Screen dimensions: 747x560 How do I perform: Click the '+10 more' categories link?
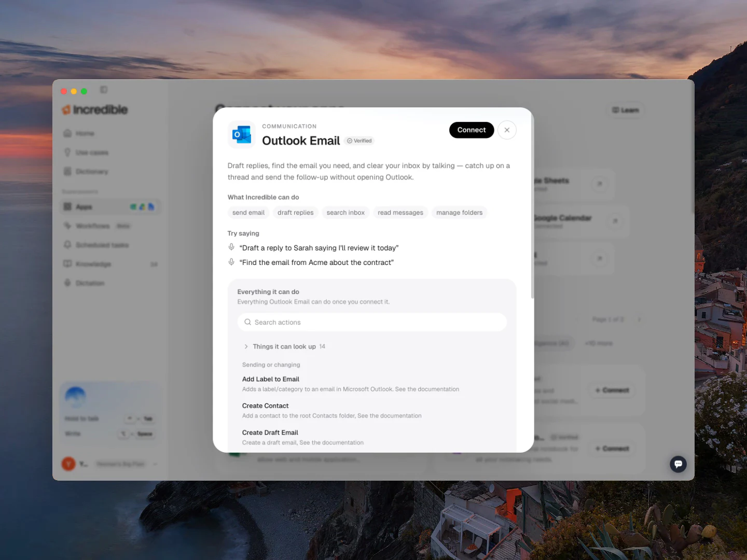[599, 343]
